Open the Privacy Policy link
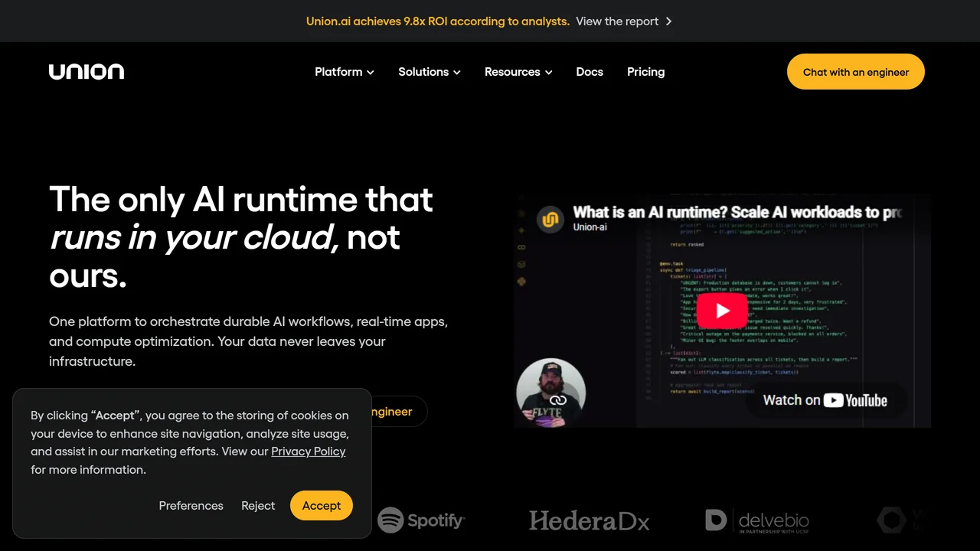The image size is (980, 551). pyautogui.click(x=309, y=452)
